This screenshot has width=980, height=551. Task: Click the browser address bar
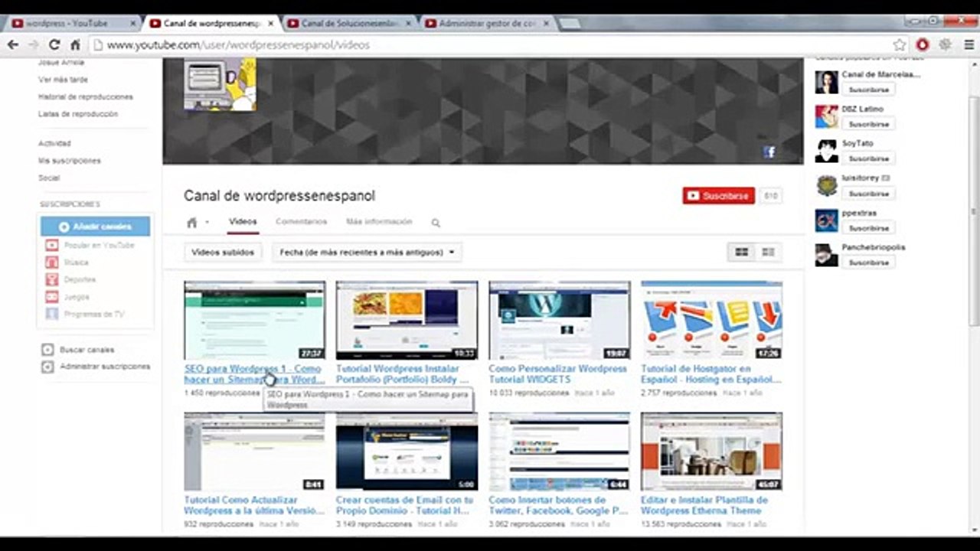pyautogui.click(x=490, y=45)
